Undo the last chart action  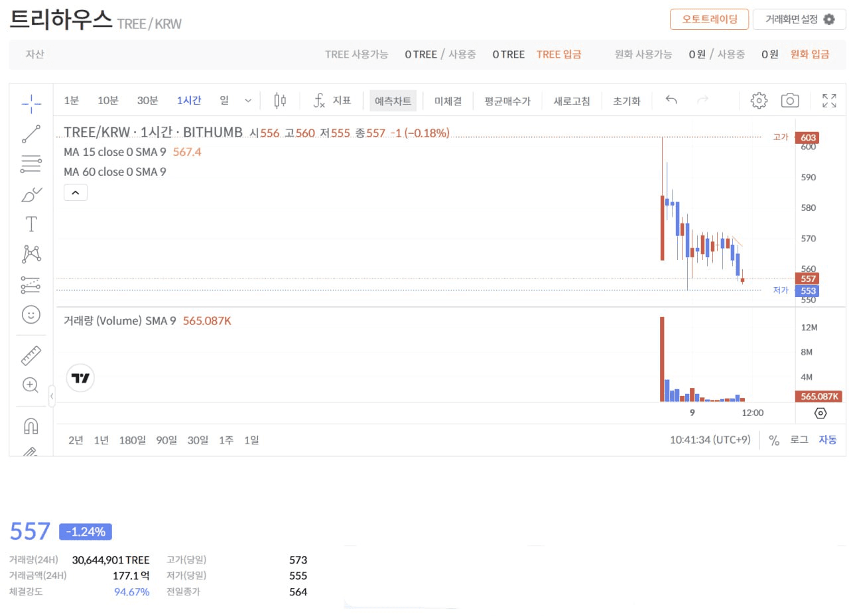[671, 101]
